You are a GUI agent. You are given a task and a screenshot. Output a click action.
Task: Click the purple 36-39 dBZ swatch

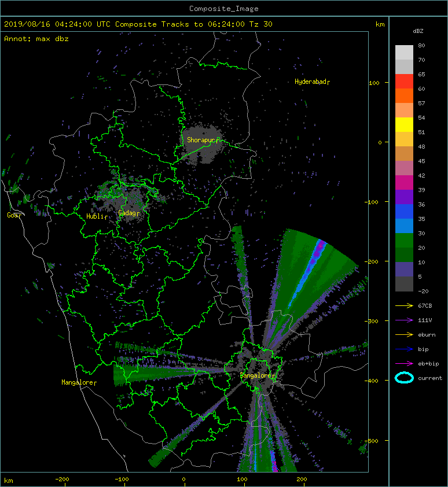404,197
